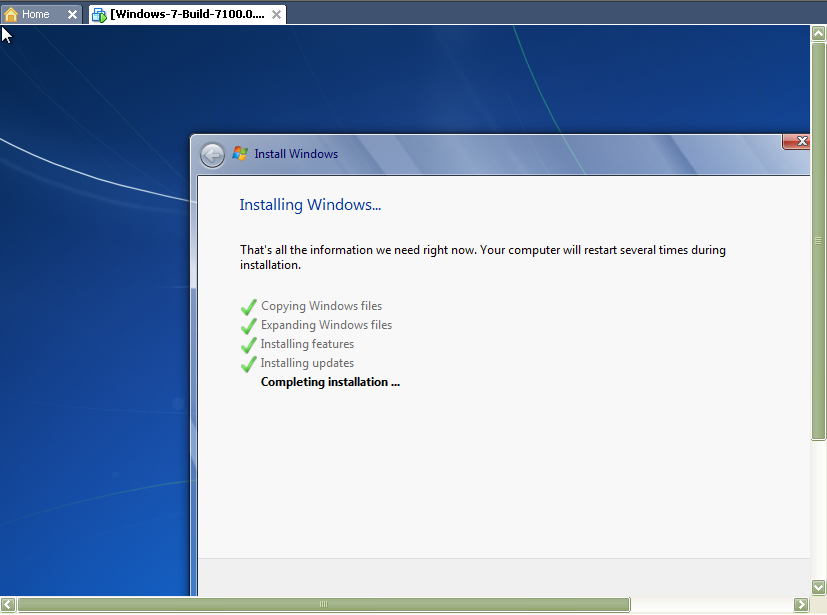Click the vertical scrollbar thumb
This screenshot has width=827, height=615.
tap(819, 240)
